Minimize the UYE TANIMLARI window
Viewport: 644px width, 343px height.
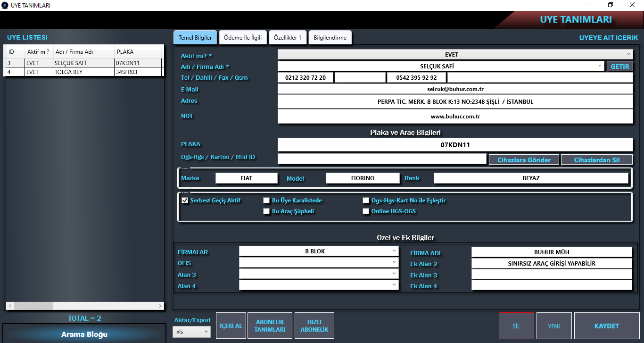pyautogui.click(x=590, y=5)
